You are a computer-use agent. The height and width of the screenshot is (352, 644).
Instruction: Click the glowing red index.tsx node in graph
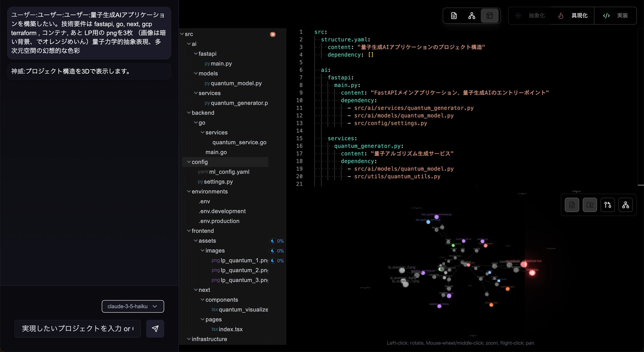coord(532,273)
